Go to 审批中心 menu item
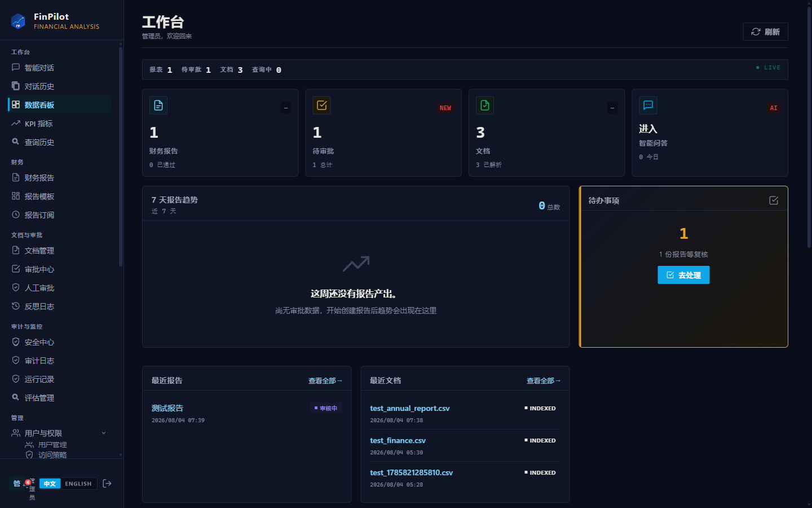This screenshot has width=812, height=508. pos(59,269)
